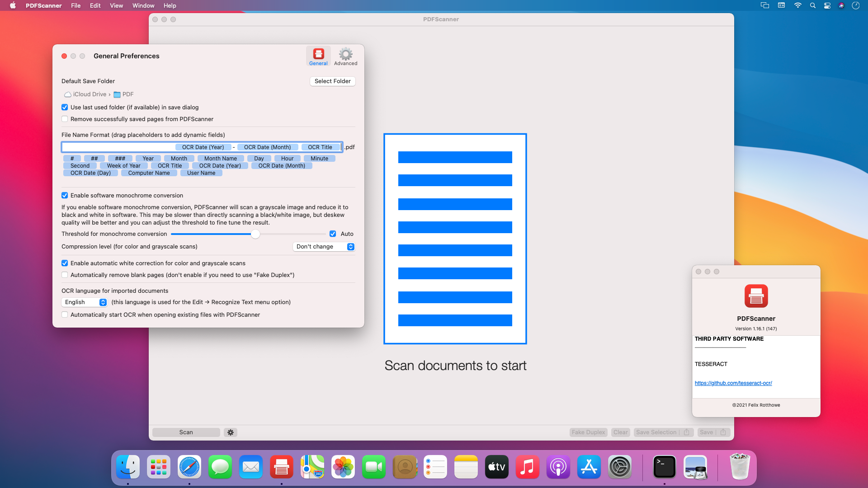The width and height of the screenshot is (868, 488).
Task: Open Control Center in menu bar
Action: (827, 5)
